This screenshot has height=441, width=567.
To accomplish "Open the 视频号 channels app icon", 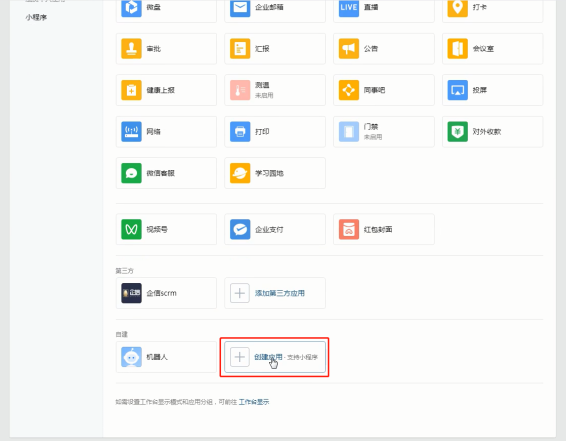I will pyautogui.click(x=131, y=229).
